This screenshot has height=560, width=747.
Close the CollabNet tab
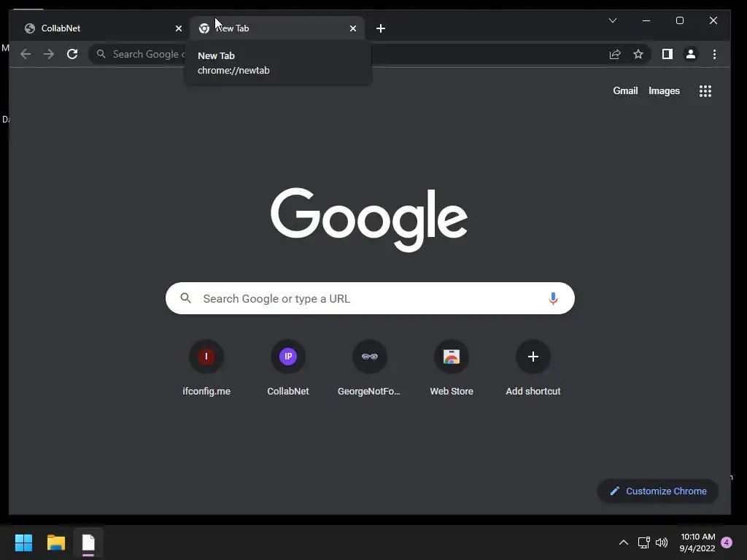(179, 28)
